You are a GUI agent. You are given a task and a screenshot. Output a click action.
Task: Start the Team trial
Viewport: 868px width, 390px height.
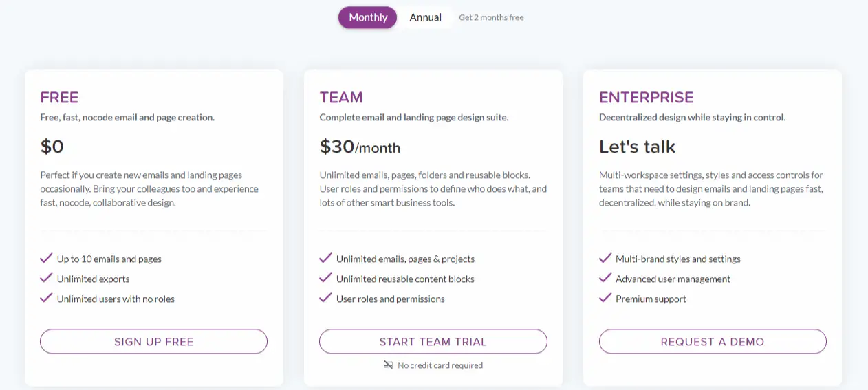click(x=433, y=341)
